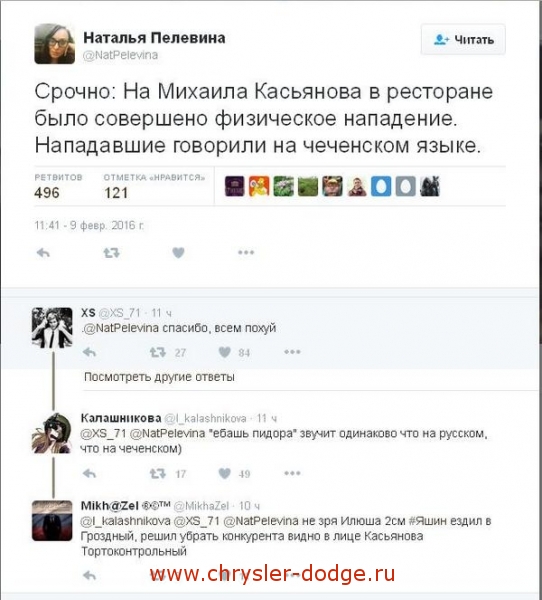
Task: Open first liker avatar in likes row
Action: pyautogui.click(x=235, y=186)
